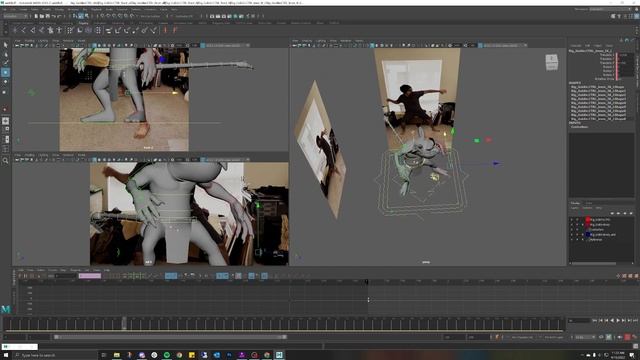Open the Create menu in main menu bar
This screenshot has width=640, height=360.
pyautogui.click(x=24, y=9)
